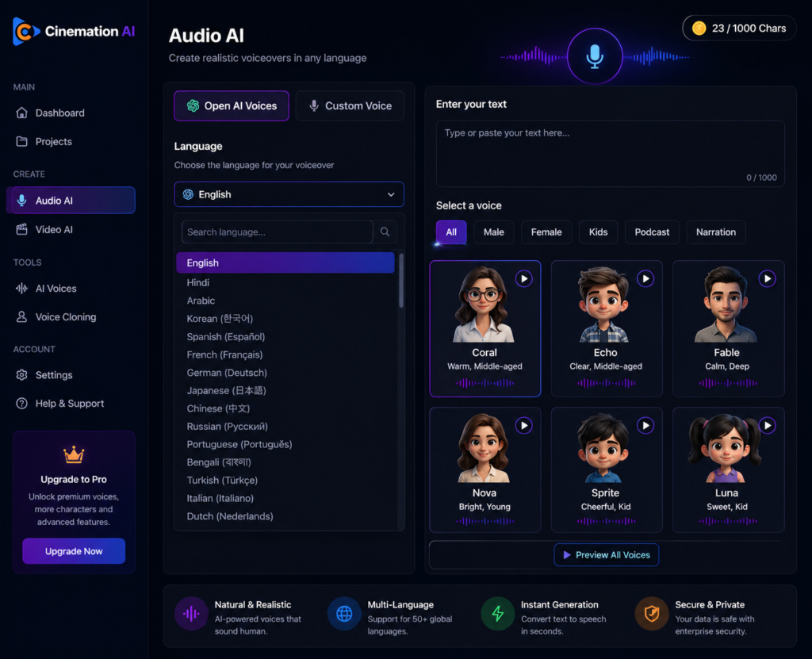This screenshot has height=659, width=812.
Task: Click the Video AI clapperboard icon
Action: coord(21,229)
